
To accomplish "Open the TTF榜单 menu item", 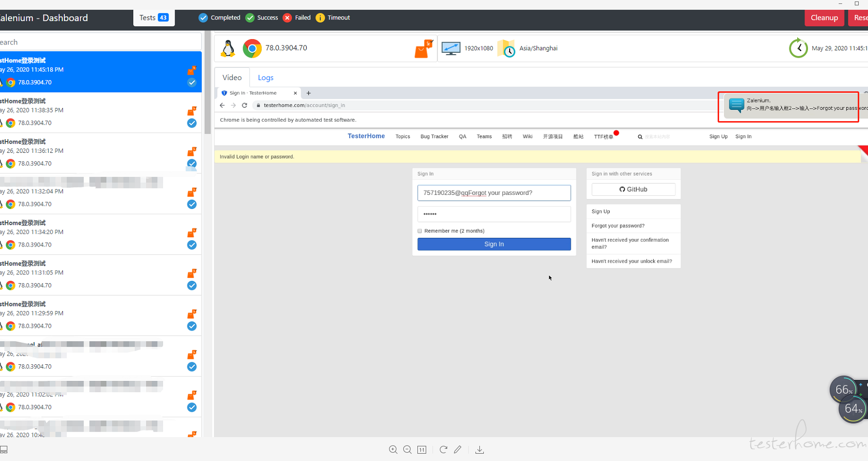I will pos(603,137).
